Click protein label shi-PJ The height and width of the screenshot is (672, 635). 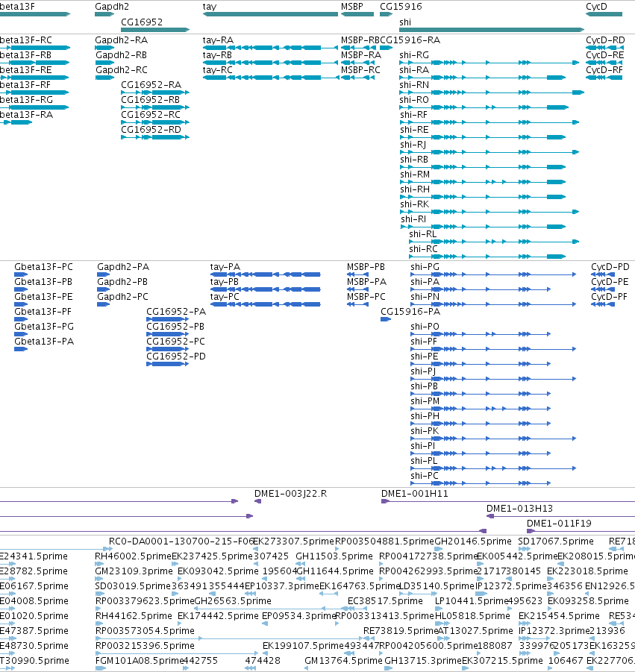pyautogui.click(x=423, y=371)
